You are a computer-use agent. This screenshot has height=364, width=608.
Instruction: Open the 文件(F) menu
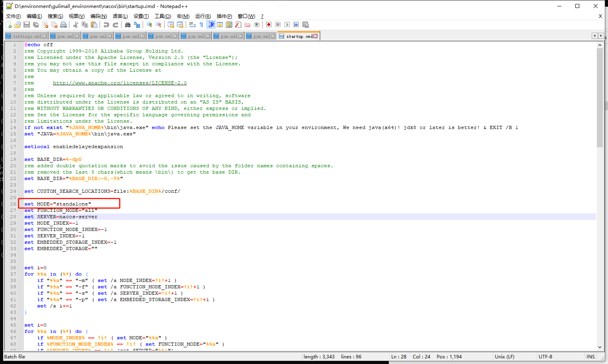(13, 16)
